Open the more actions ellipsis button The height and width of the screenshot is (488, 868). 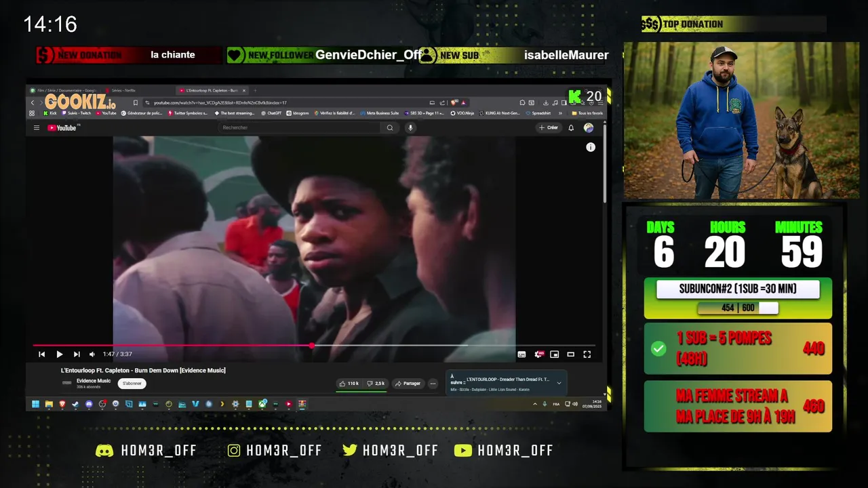[433, 384]
